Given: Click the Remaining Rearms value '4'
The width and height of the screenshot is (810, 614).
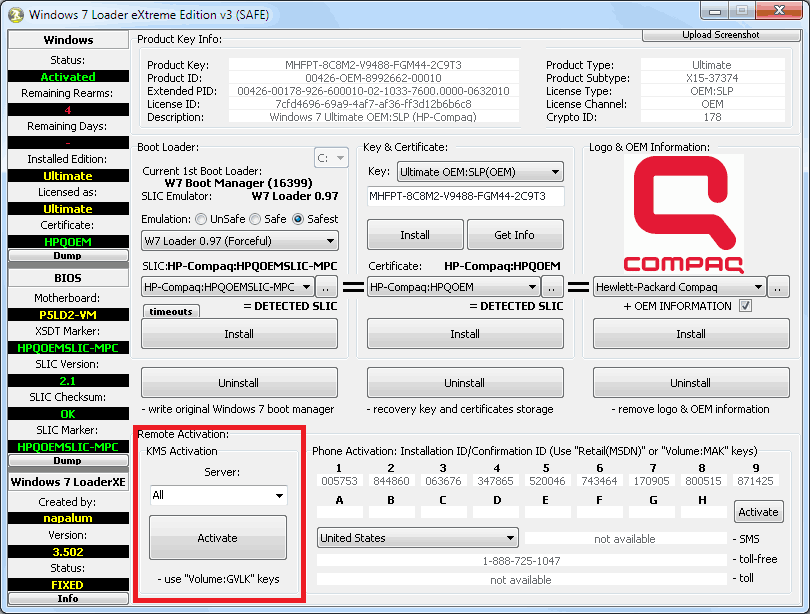Looking at the screenshot, I should coord(68,110).
